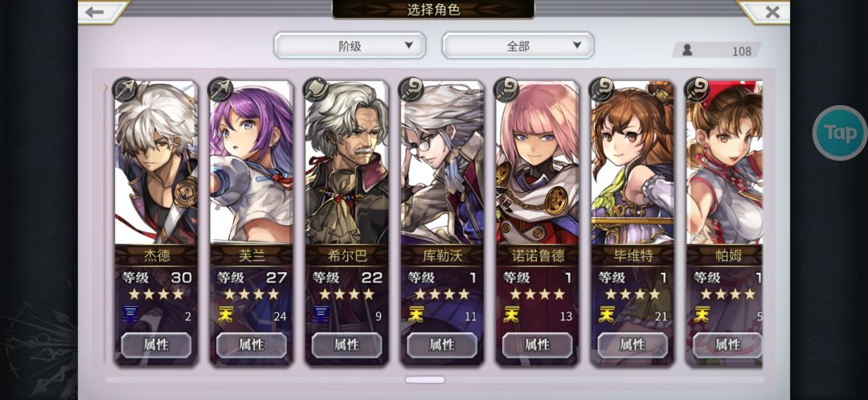This screenshot has height=400, width=868.
Task: Click the horizontal scroll handle below cards
Action: point(424,380)
